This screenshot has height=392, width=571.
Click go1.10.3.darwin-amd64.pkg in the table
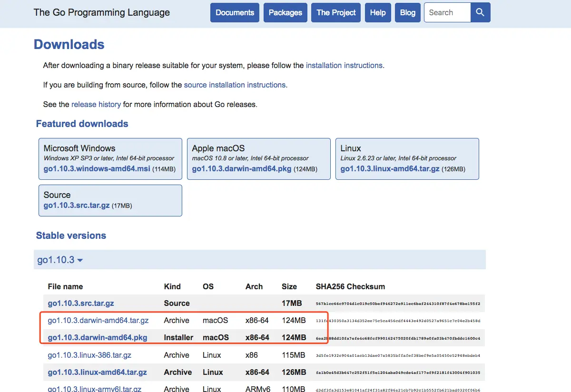[98, 337]
